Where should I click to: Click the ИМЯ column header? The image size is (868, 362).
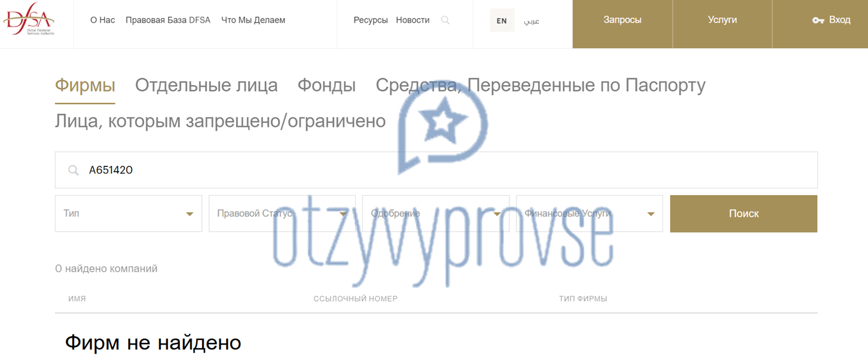[x=77, y=299]
